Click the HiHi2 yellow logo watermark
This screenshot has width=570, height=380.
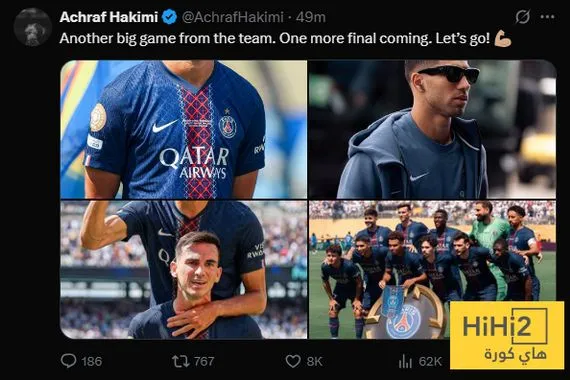coord(507,335)
